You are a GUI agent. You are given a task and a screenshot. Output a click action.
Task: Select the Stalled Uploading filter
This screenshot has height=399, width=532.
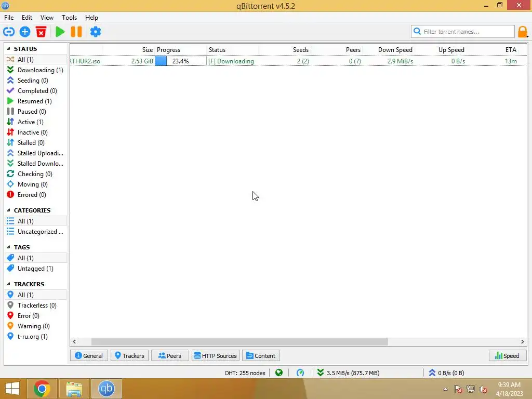[36, 153]
